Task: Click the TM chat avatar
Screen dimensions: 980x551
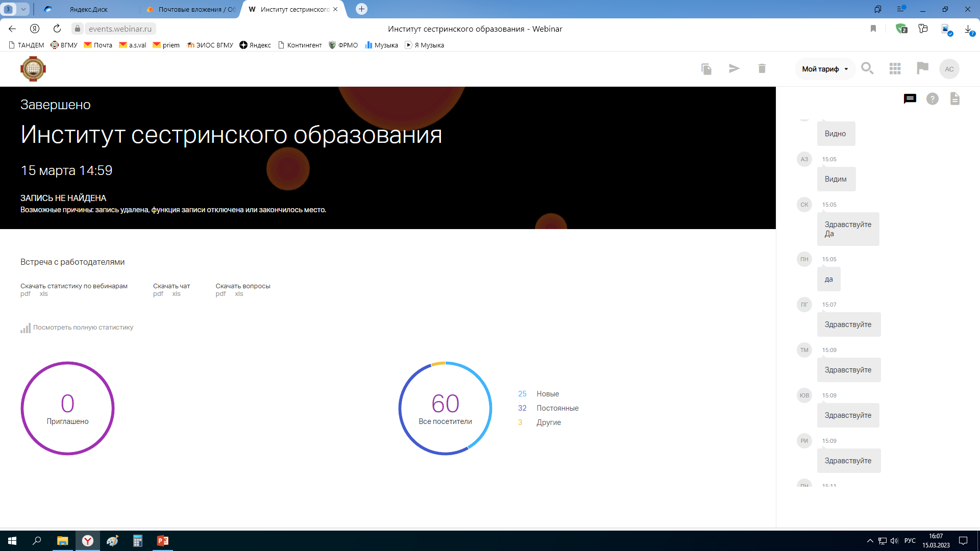Action: (x=804, y=350)
